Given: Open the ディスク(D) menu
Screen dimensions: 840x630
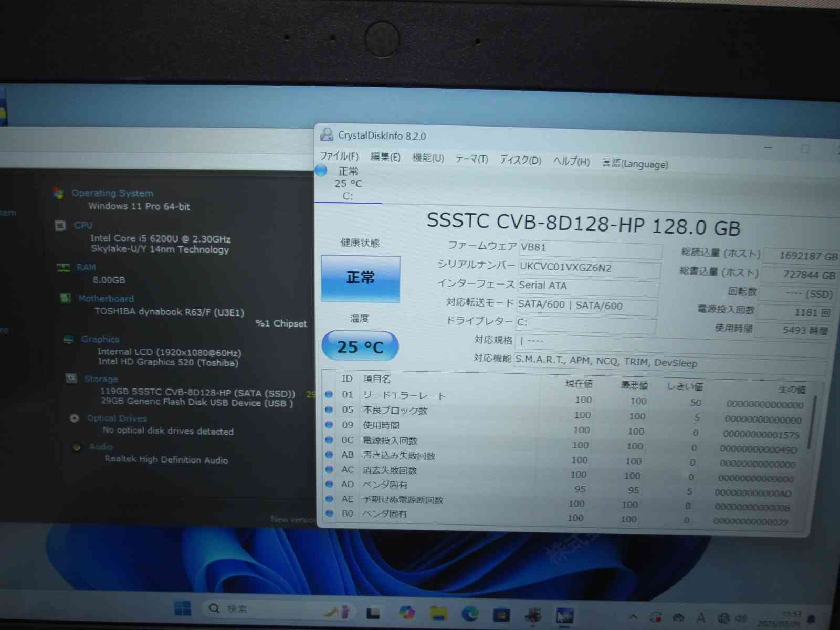Looking at the screenshot, I should click(520, 160).
